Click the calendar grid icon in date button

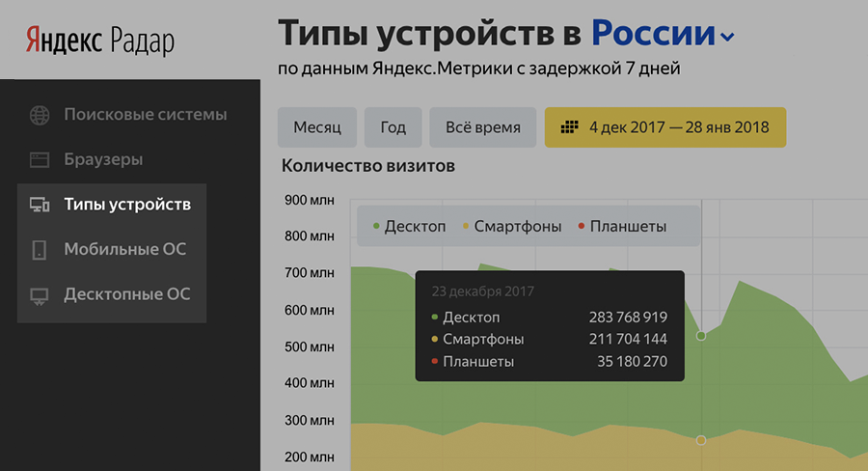[569, 127]
